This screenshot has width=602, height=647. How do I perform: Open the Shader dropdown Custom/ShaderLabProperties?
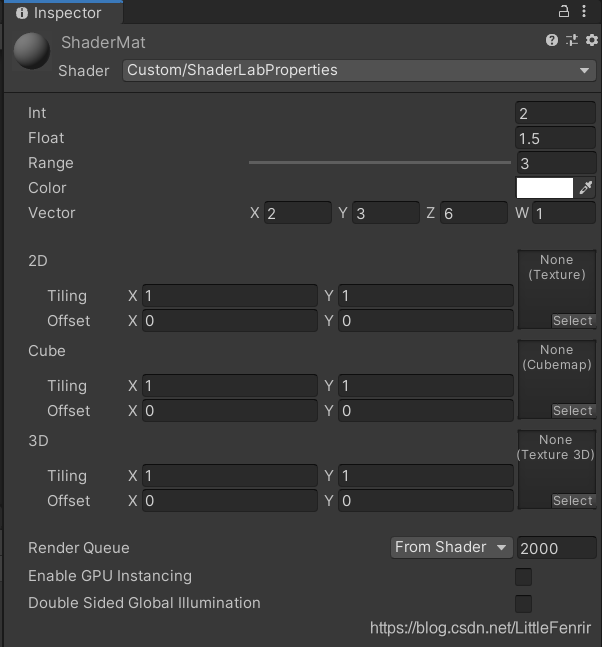point(359,70)
